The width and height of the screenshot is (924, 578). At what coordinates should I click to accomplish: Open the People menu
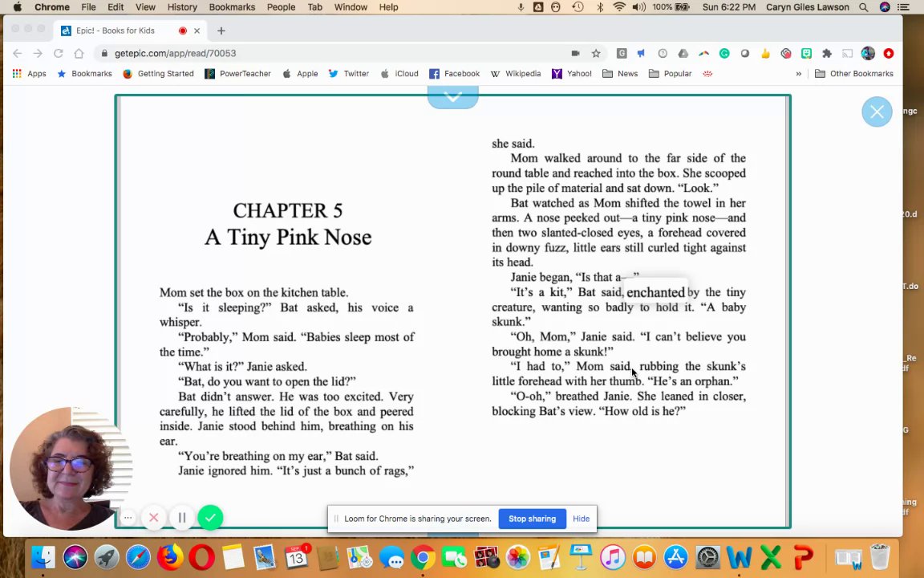coord(281,7)
